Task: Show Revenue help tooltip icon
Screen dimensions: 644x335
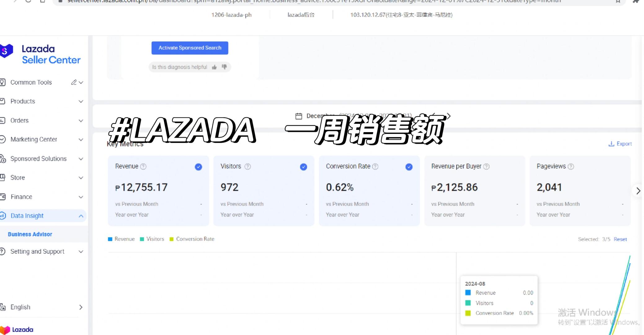Action: [143, 167]
